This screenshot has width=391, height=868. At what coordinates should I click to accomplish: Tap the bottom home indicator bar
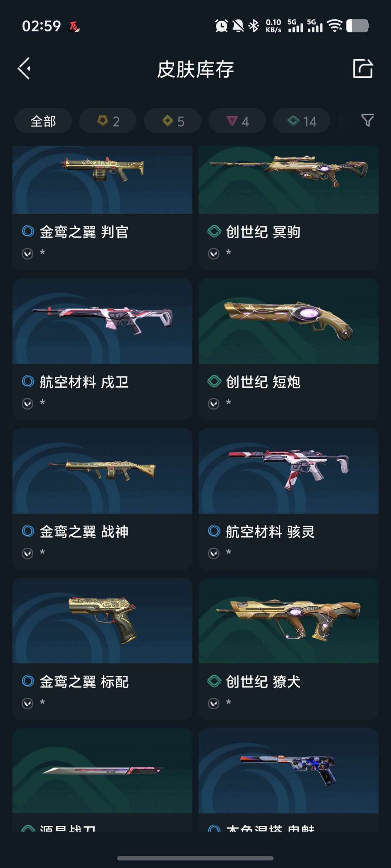195,858
